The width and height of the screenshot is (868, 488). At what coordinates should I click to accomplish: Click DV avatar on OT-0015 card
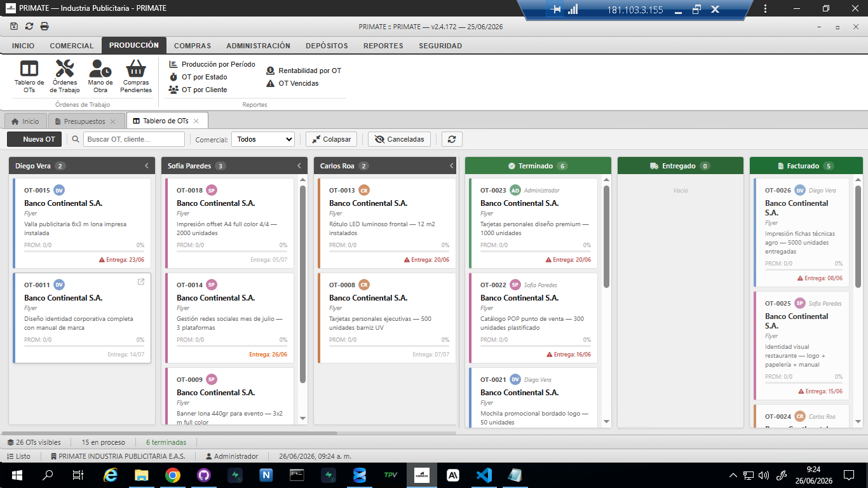click(59, 190)
